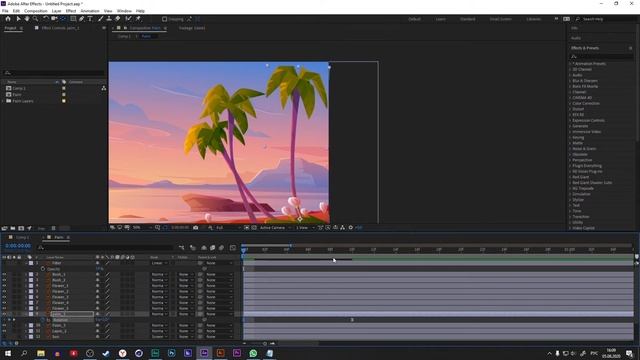640x360 pixels.
Task: Click the hide shy layers icon in timeline
Action: (x=203, y=247)
